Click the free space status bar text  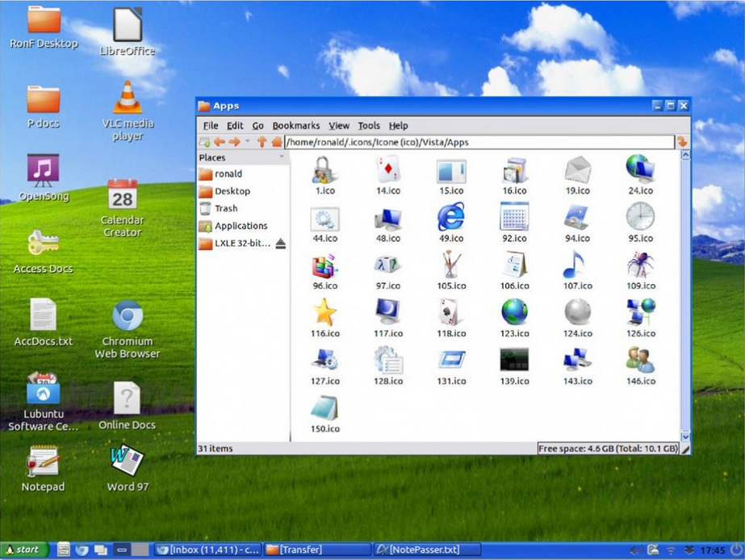tap(608, 449)
